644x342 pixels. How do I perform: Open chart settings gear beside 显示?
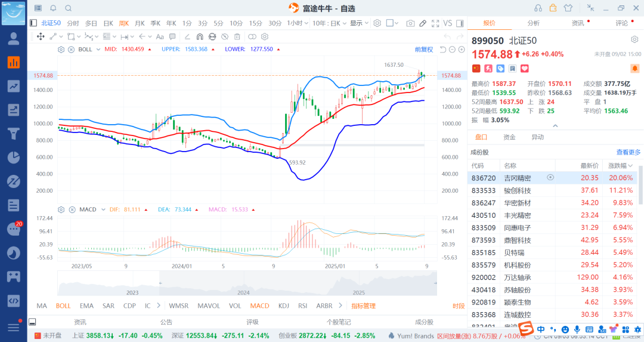[377, 23]
